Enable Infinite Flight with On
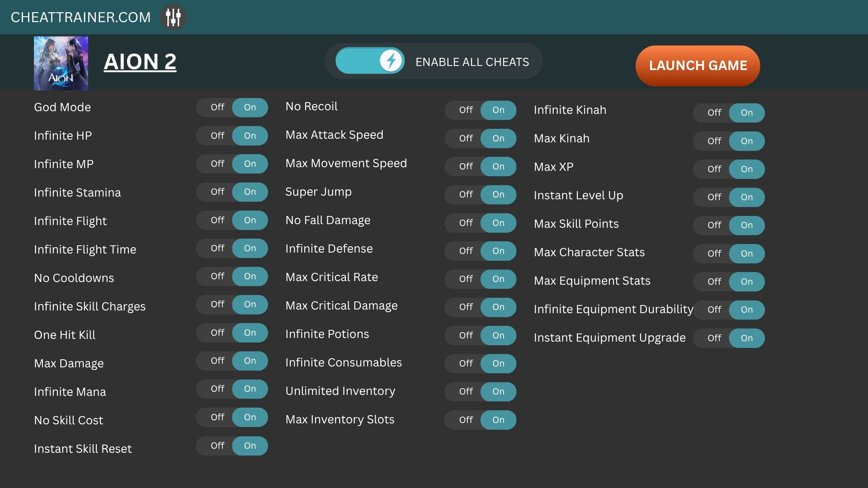Image resolution: width=868 pixels, height=488 pixels. pyautogui.click(x=250, y=220)
